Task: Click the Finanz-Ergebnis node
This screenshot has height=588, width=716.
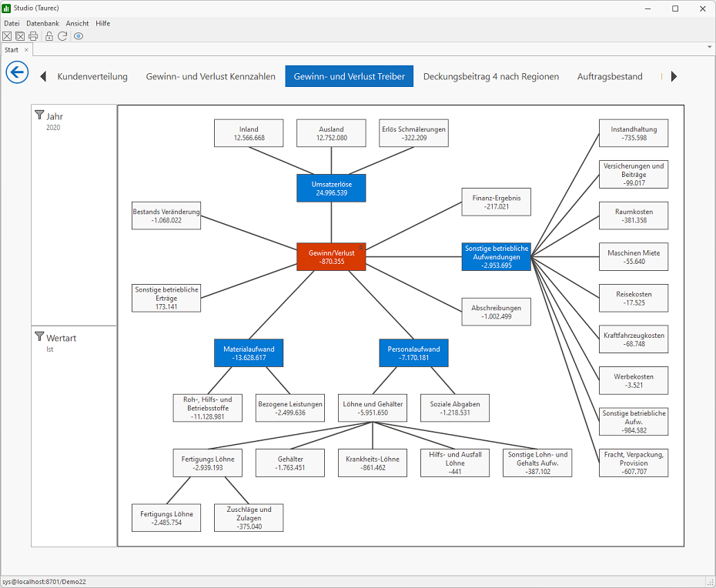Action: (497, 202)
